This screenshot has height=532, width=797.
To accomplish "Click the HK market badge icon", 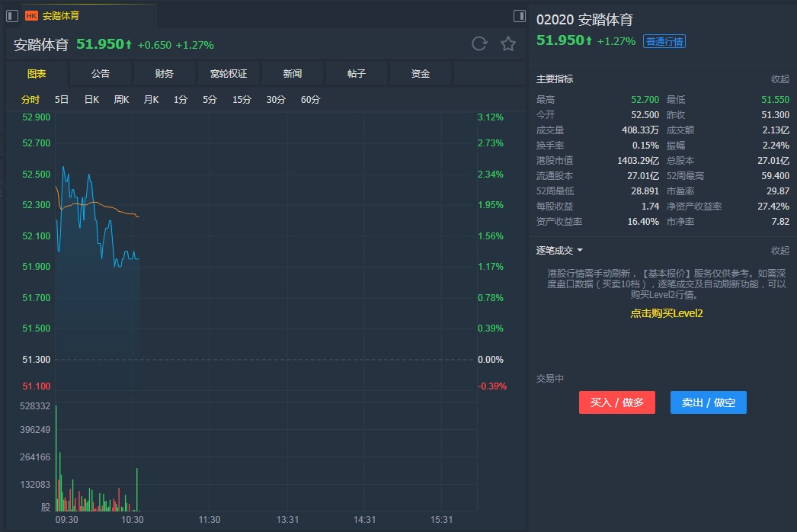I will (31, 16).
